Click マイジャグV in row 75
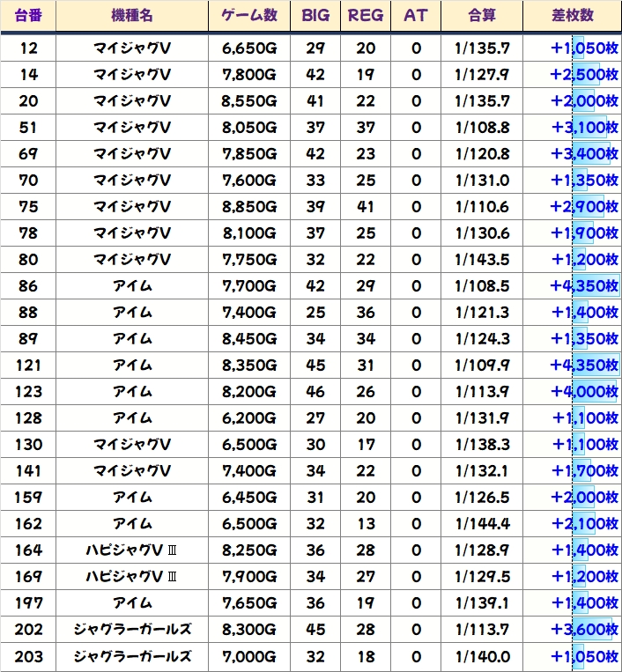The width and height of the screenshot is (622, 672). (x=132, y=207)
